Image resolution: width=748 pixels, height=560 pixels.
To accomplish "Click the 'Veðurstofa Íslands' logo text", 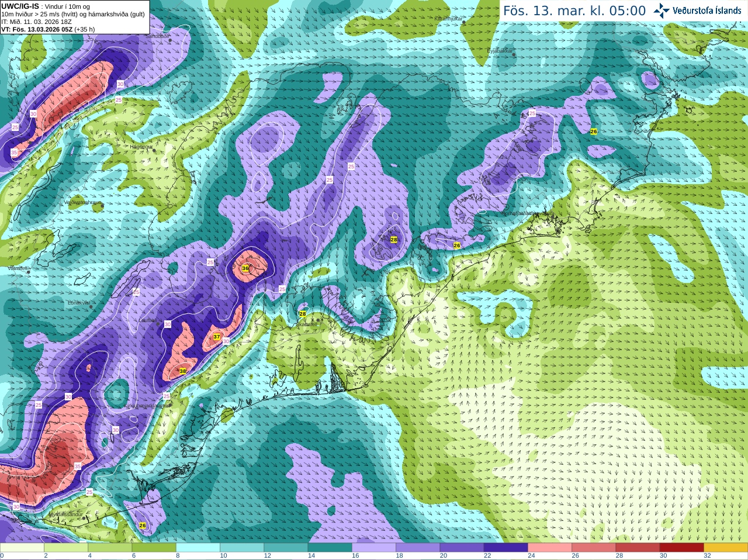I will click(707, 11).
